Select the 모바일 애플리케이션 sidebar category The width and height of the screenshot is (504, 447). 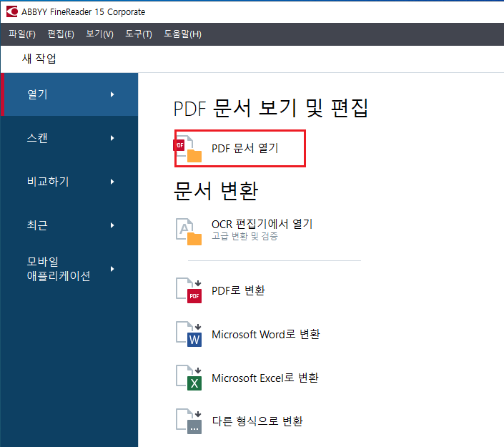(69, 269)
